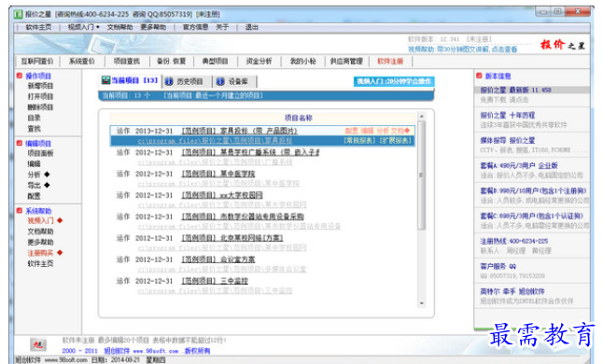
Task: Click 打开项目 in the left sidebar
Action: click(x=40, y=96)
